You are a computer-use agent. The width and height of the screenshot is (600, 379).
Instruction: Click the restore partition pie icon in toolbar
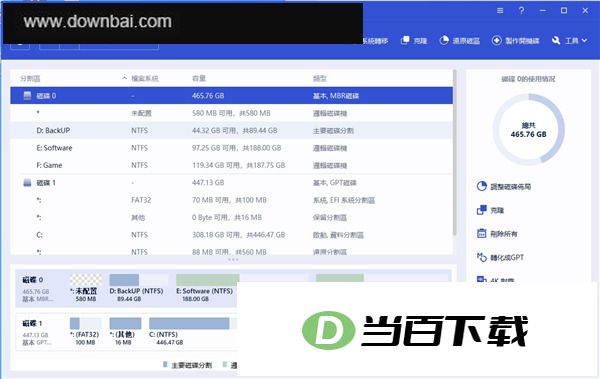444,40
